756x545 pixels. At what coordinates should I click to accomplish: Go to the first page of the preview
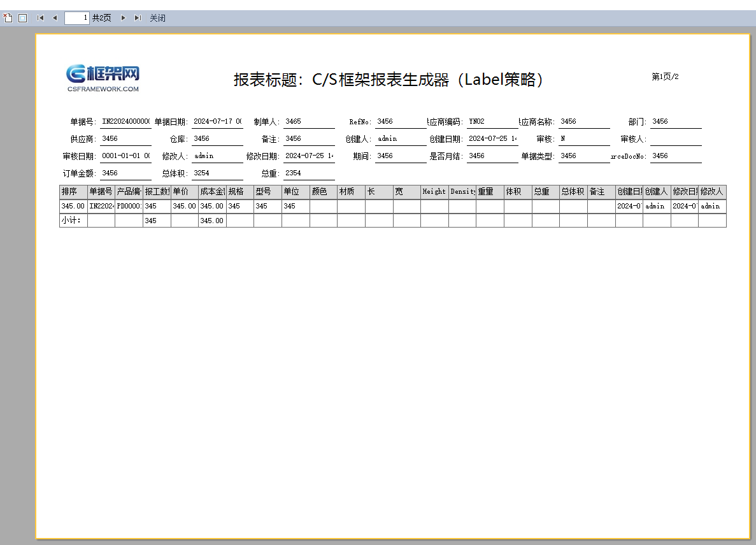click(41, 18)
